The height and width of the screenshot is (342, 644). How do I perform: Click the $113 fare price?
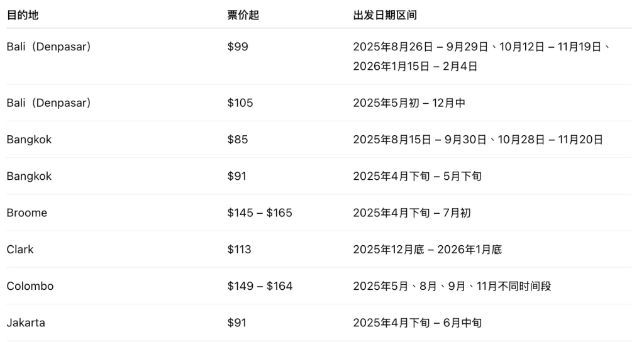click(x=240, y=249)
